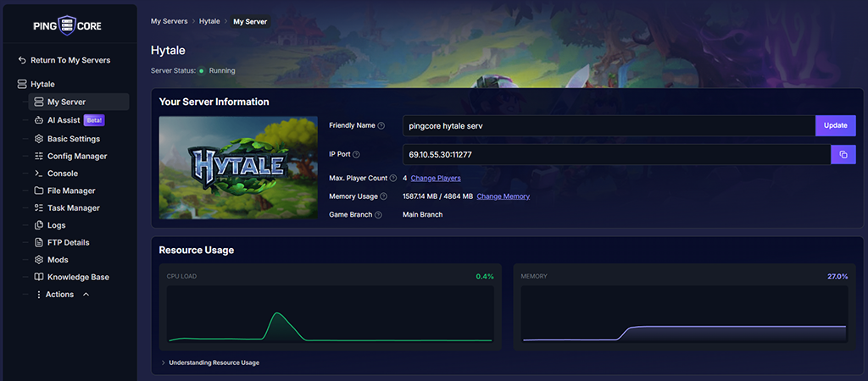Click the Friendly Name help icon
The image size is (868, 381).
tap(381, 125)
